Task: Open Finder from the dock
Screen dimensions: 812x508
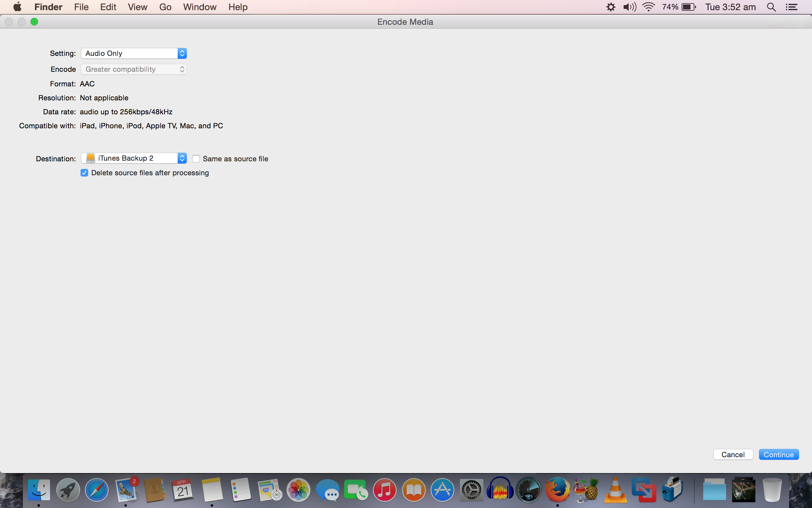Action: [39, 490]
